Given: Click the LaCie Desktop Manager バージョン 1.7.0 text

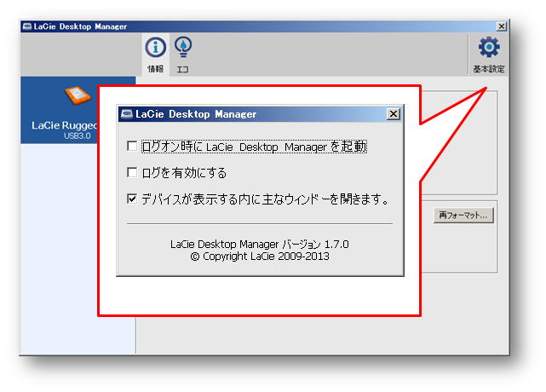Looking at the screenshot, I should click(260, 244).
